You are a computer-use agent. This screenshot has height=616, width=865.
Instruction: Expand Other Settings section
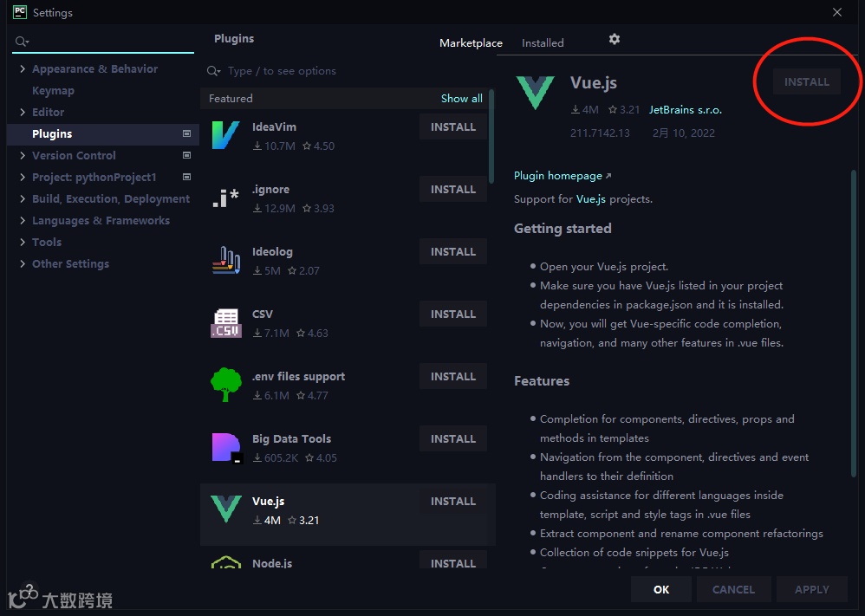coord(22,263)
